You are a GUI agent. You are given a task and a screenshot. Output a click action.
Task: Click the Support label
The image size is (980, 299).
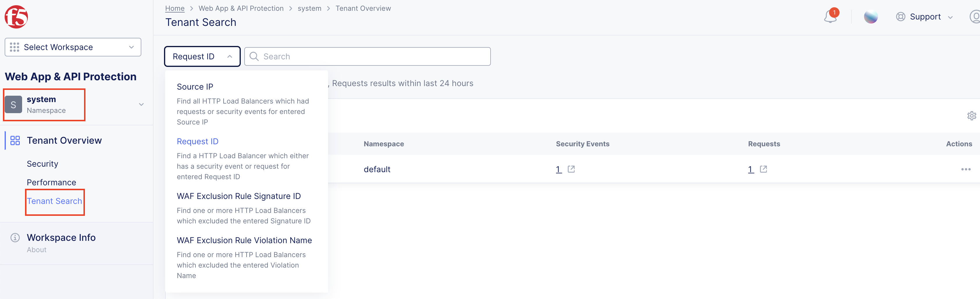coord(925,17)
